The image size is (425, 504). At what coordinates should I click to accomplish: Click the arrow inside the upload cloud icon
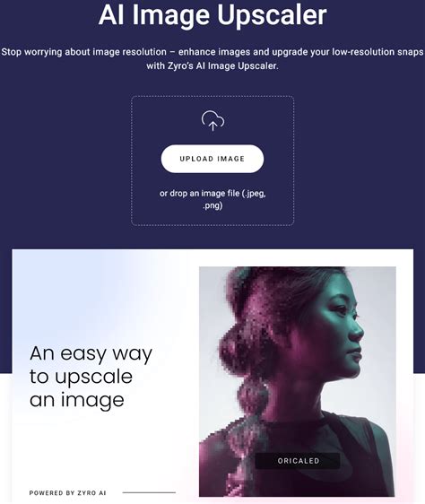point(212,126)
